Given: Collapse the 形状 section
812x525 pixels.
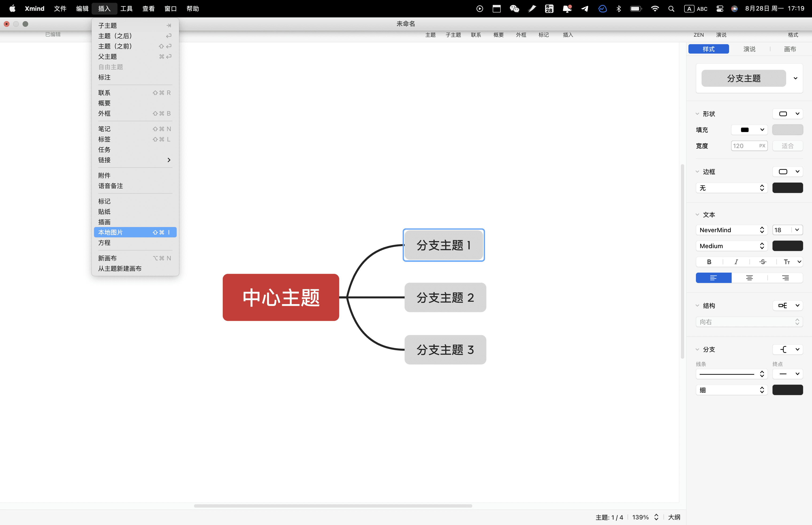Looking at the screenshot, I should (697, 114).
